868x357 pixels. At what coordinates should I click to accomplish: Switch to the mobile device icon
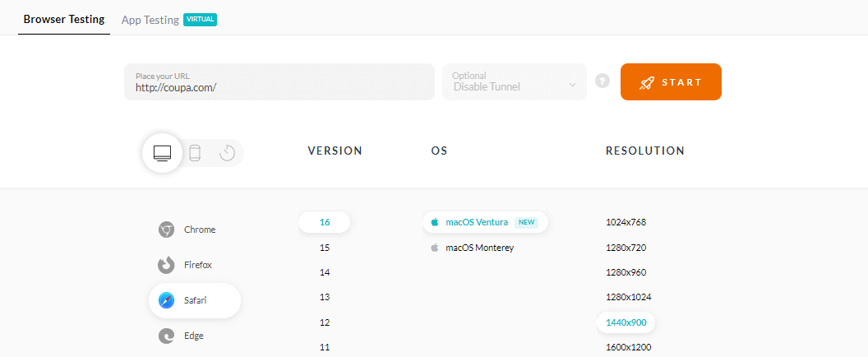tap(195, 153)
